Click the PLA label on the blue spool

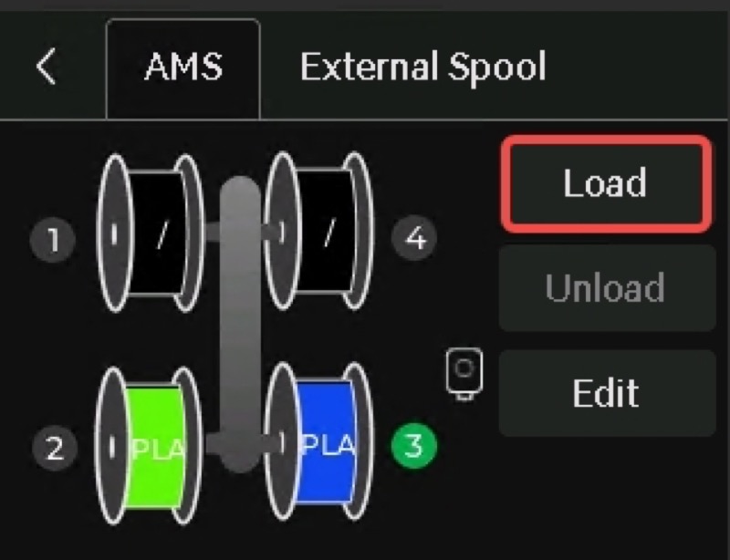[328, 445]
